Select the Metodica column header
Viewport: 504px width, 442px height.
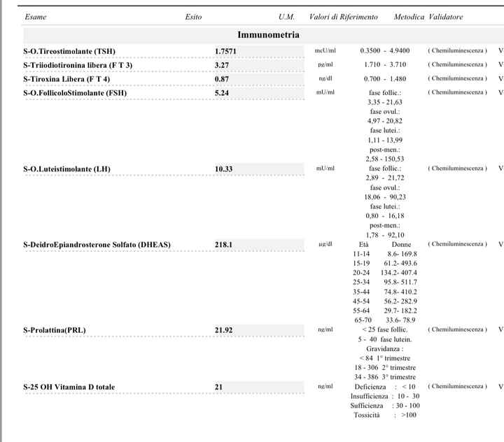point(409,17)
